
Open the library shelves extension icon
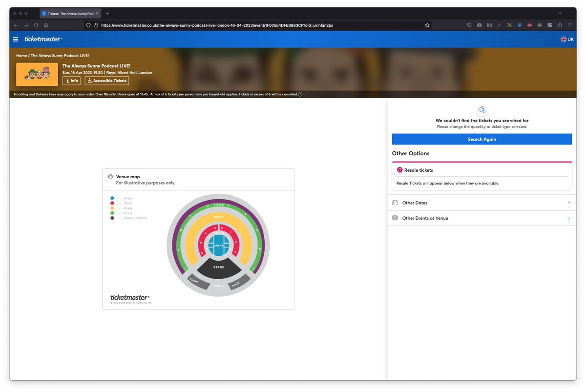coord(489,25)
